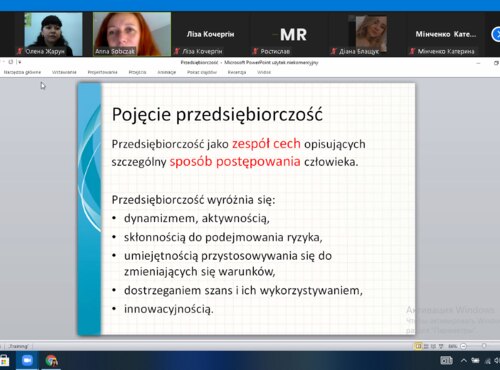Image resolution: width=500 pixels, height=370 pixels.
Task: Click the Anna Sobczak video thumbnail
Action: tap(132, 34)
